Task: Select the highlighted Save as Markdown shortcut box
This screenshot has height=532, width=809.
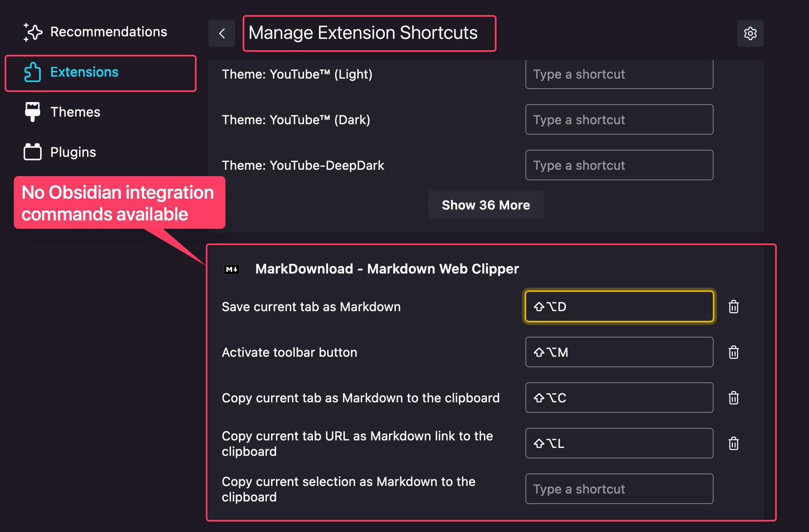Action: coord(619,307)
